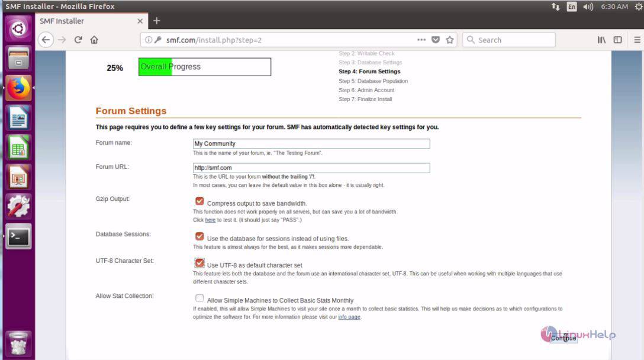Launch LibreOffice Writer from dock
644x360 pixels.
pyautogui.click(x=18, y=118)
